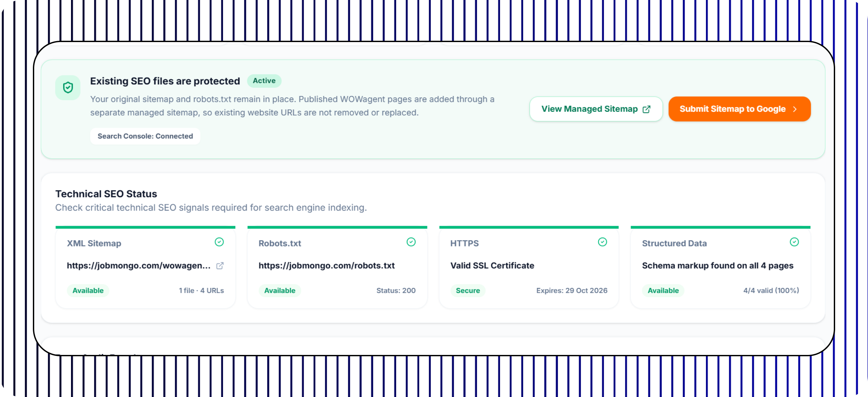Open external link icon beside XML sitemap URL

220,266
